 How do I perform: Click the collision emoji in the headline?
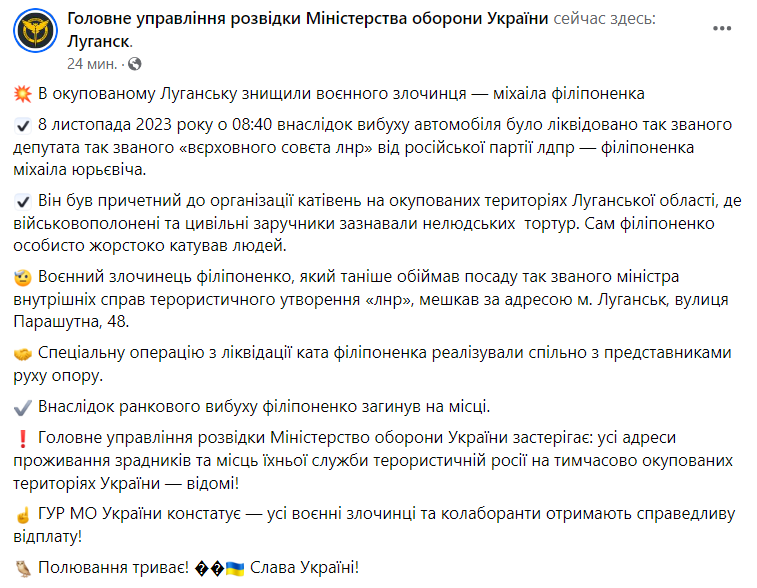[23, 94]
